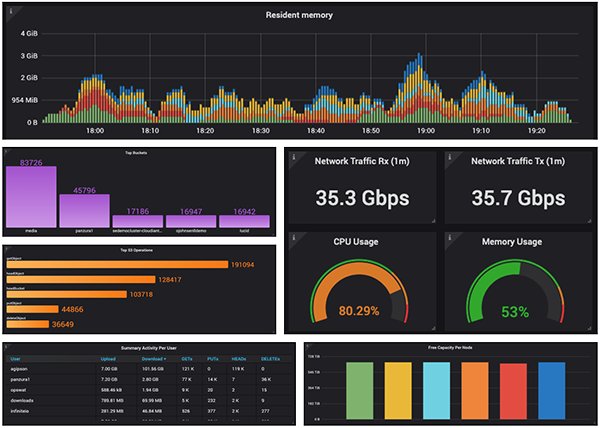
Task: Click the 954 MiB y-axis label
Action: pyautogui.click(x=25, y=100)
